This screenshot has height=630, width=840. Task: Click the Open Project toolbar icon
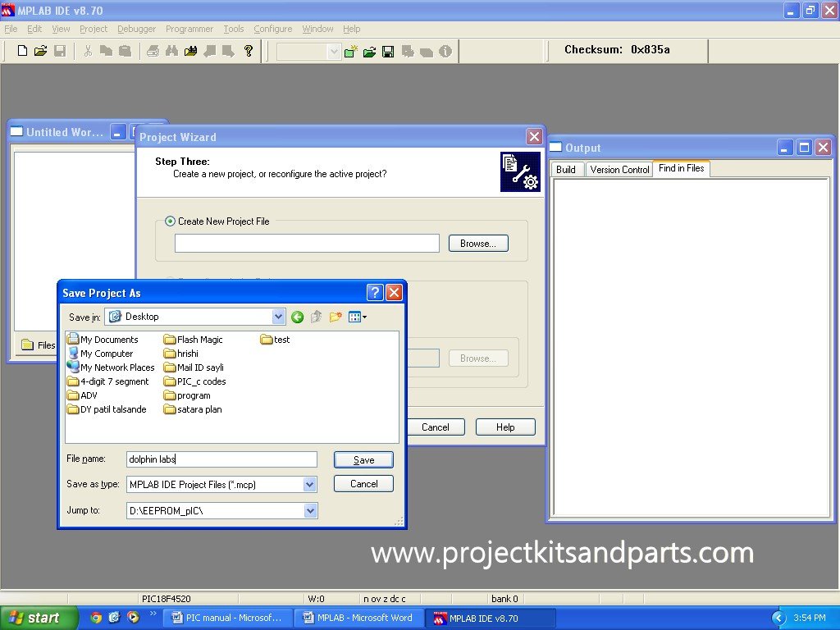tap(369, 52)
